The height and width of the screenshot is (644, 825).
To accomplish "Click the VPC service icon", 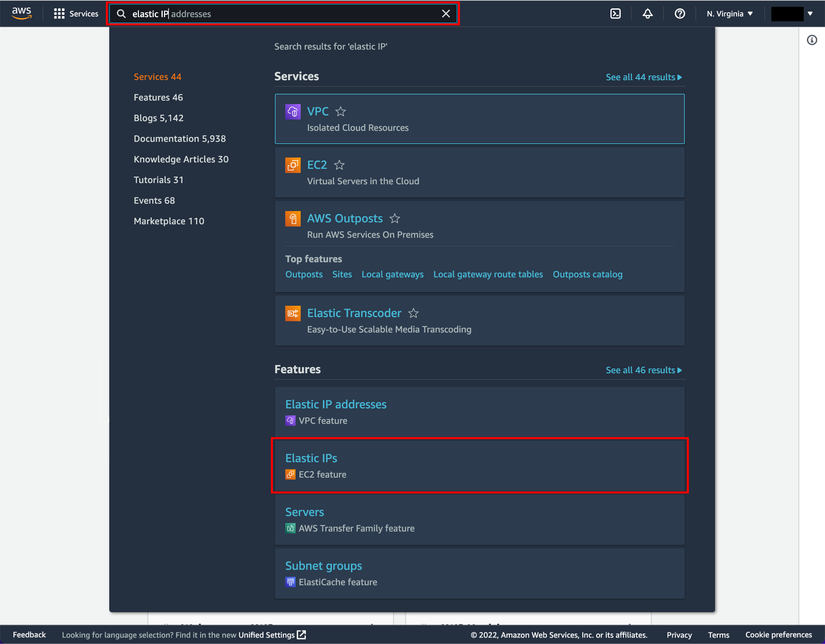I will (293, 112).
